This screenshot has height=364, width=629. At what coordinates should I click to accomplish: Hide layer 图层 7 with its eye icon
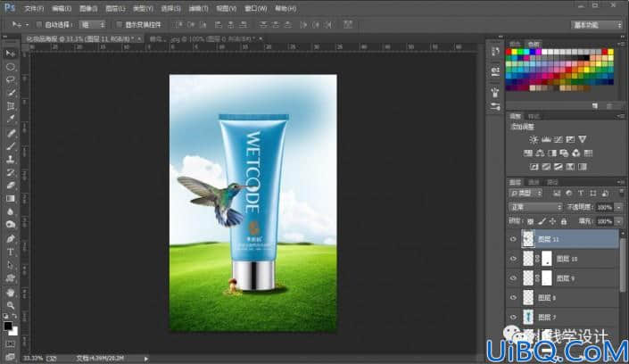point(513,317)
